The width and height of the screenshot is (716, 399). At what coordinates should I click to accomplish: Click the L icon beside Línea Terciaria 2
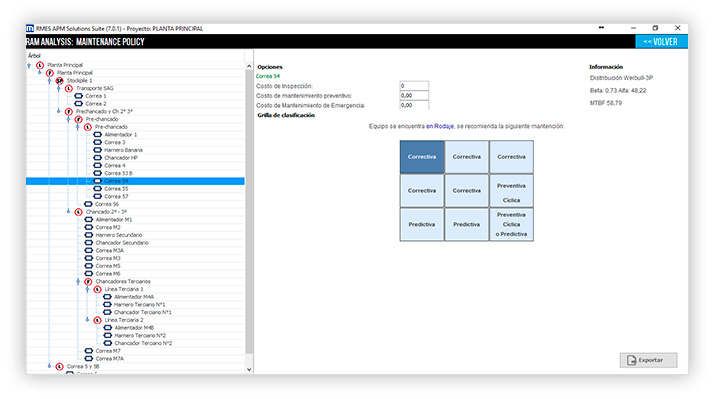point(97,320)
